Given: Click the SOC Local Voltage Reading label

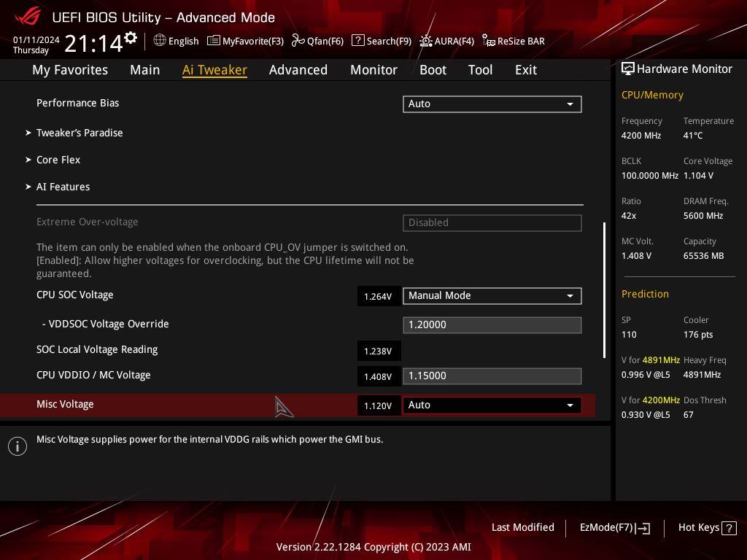Looking at the screenshot, I should tap(97, 349).
